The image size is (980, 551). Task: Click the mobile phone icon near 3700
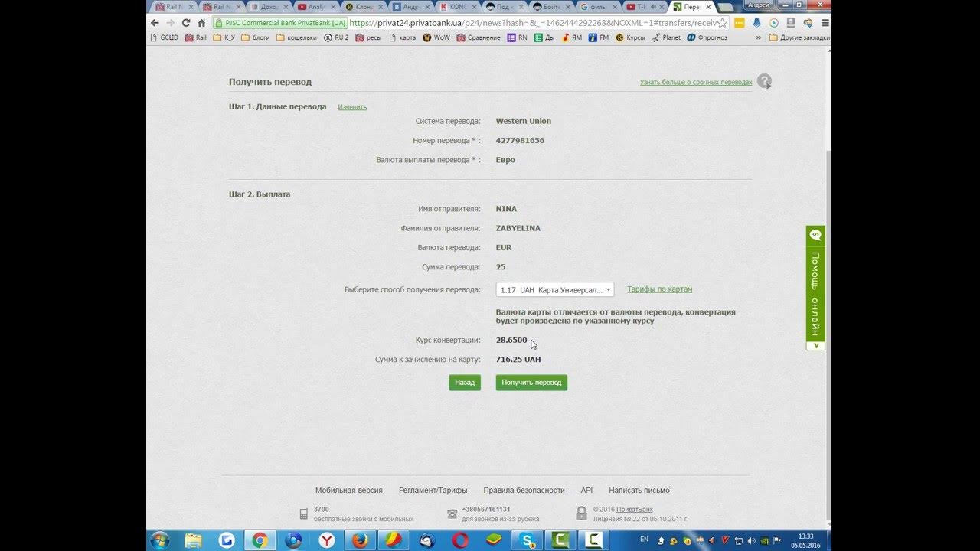[303, 513]
